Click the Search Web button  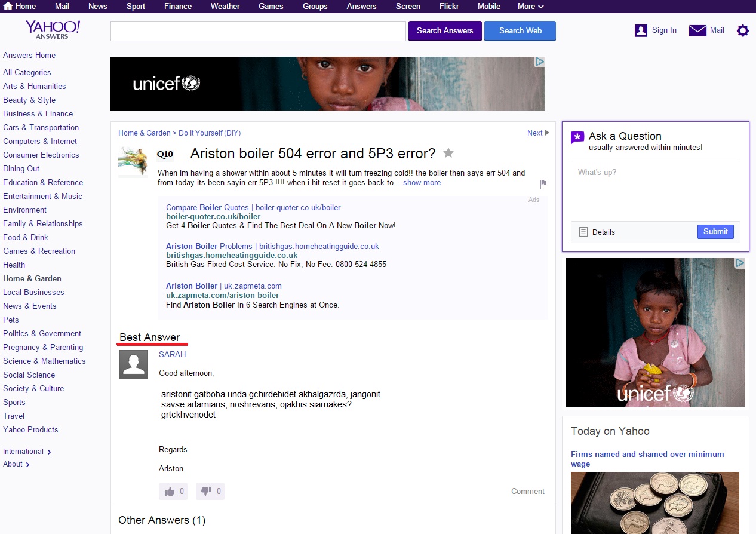coord(520,31)
